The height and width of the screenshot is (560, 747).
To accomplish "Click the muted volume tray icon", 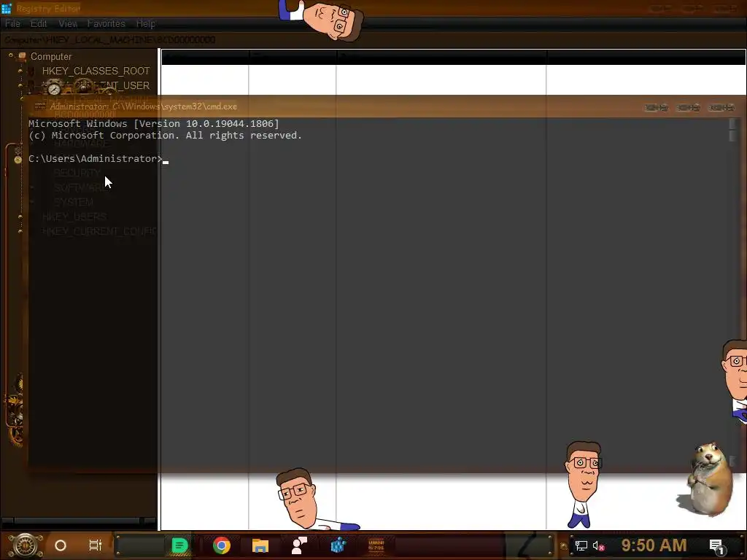I will pos(598,545).
